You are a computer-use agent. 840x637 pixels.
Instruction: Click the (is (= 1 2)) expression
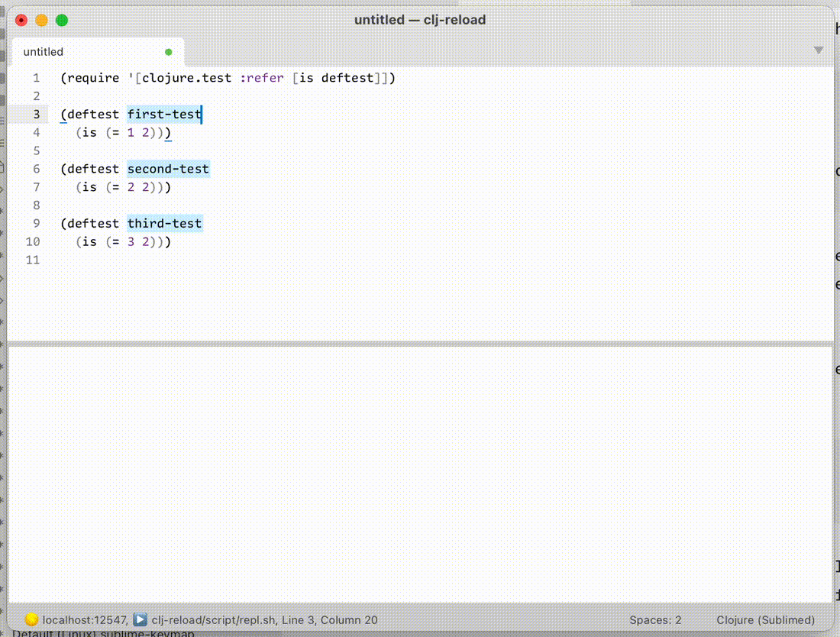tap(119, 132)
